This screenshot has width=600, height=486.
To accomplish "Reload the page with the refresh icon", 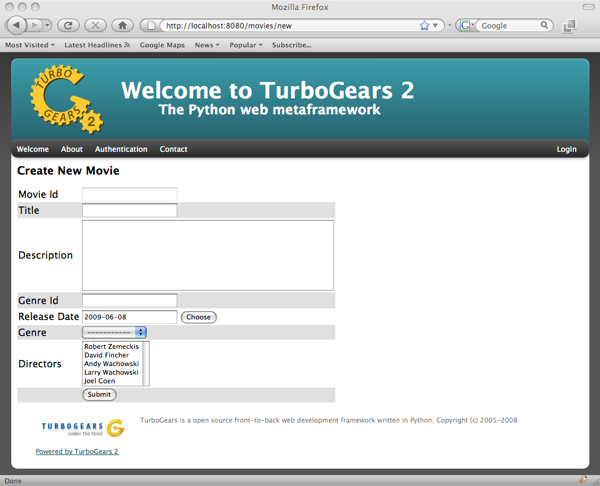I will (x=68, y=26).
